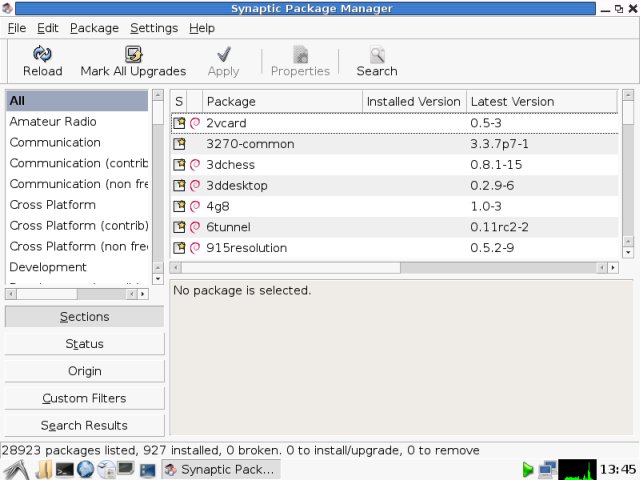This screenshot has width=640, height=480.
Task: Open the Package menu
Action: point(94,28)
